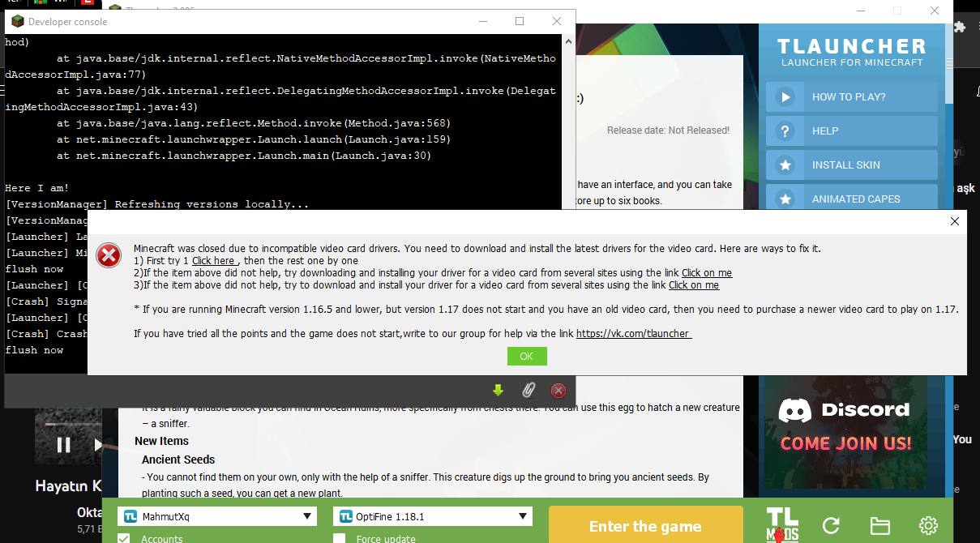Open the 'Click here' fix link
The height and width of the screenshot is (543, 980).
point(214,261)
